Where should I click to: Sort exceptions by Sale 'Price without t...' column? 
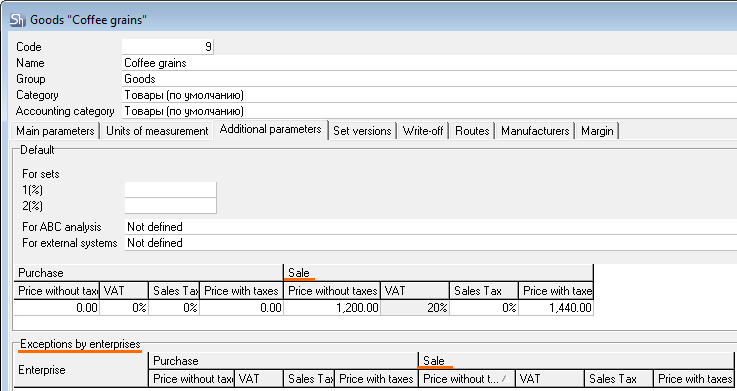[467, 379]
